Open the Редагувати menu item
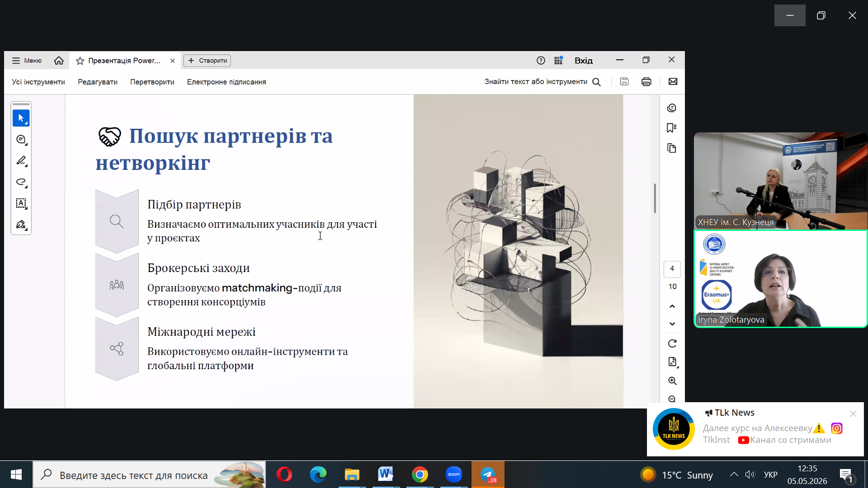This screenshot has height=488, width=868. (x=98, y=82)
